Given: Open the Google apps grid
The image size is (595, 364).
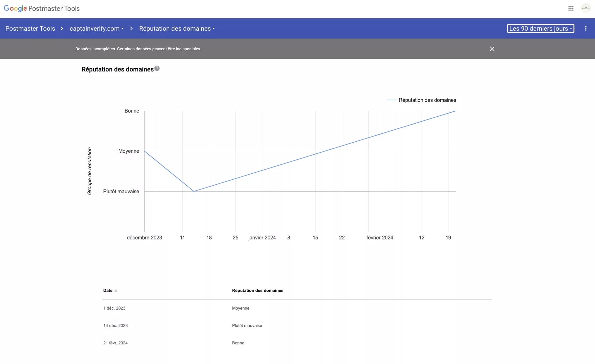Looking at the screenshot, I should coord(571,8).
